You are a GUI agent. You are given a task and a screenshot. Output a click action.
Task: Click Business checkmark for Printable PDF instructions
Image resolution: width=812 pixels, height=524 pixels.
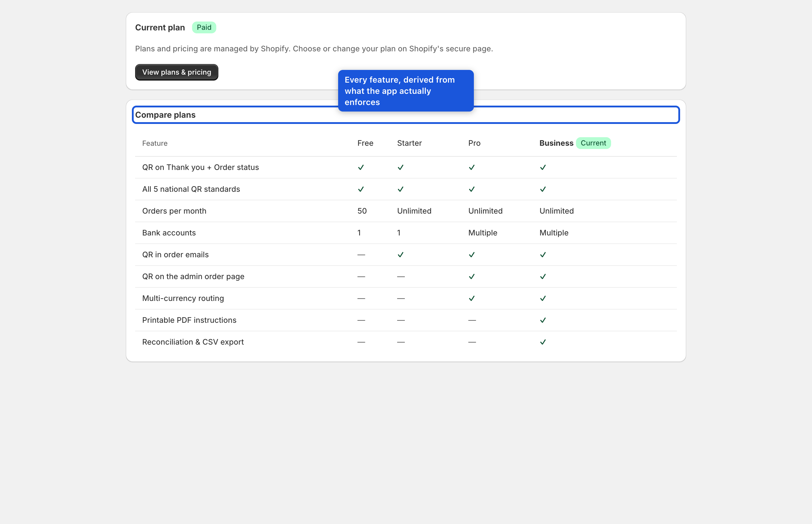[543, 320]
